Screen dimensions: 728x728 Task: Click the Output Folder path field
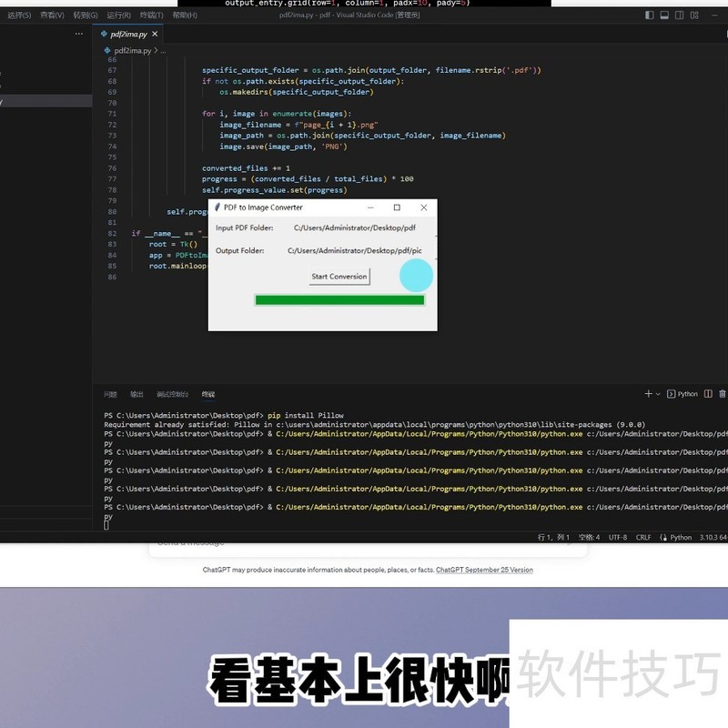click(x=355, y=251)
